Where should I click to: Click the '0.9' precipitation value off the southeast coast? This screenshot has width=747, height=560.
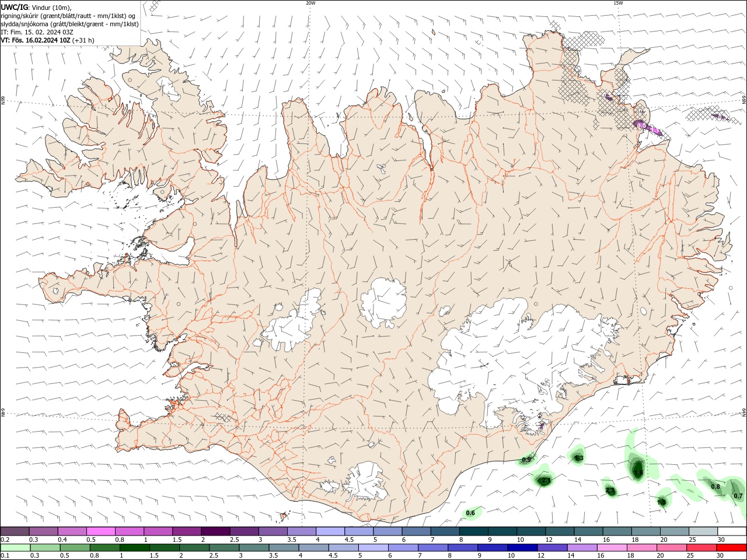(526, 460)
